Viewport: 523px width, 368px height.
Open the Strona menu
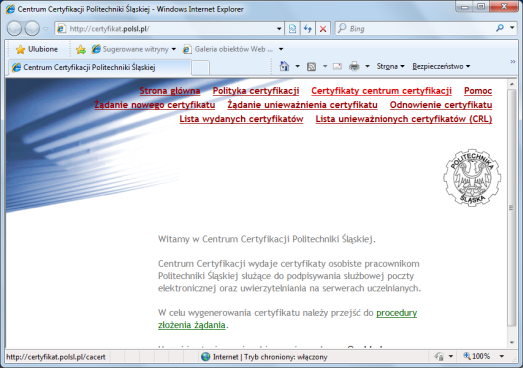click(x=390, y=66)
